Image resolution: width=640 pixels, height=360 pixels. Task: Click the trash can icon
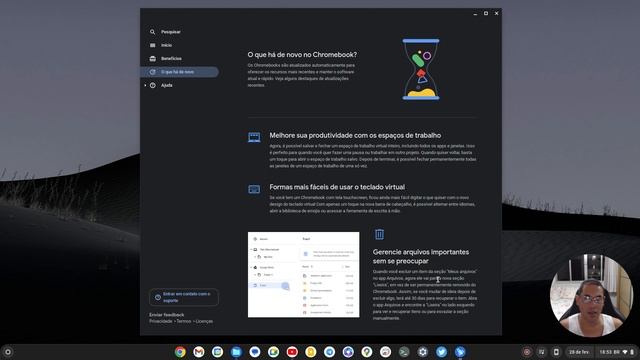(379, 234)
